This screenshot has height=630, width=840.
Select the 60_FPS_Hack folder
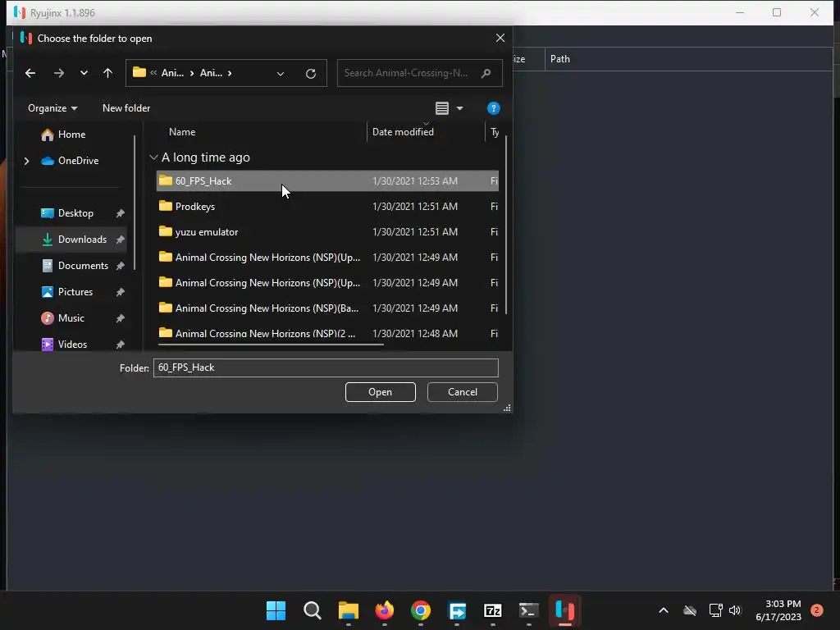click(327, 181)
